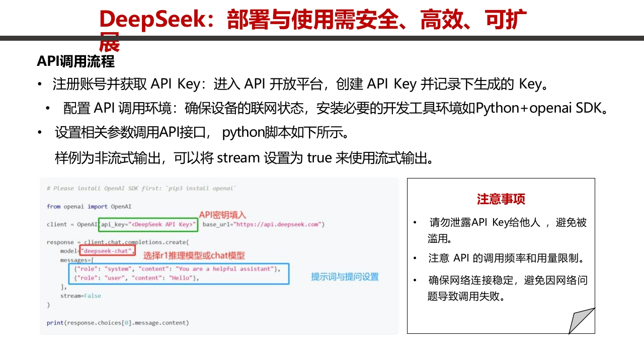The image size is (644, 362).
Task: Select the api_key '<DeepSeek API Key>' code
Action: point(148,224)
